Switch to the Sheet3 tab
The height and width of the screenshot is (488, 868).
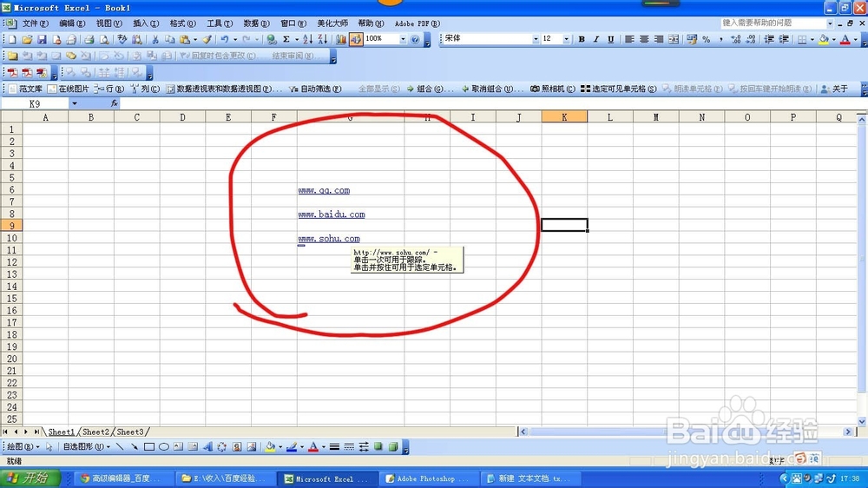pos(130,432)
